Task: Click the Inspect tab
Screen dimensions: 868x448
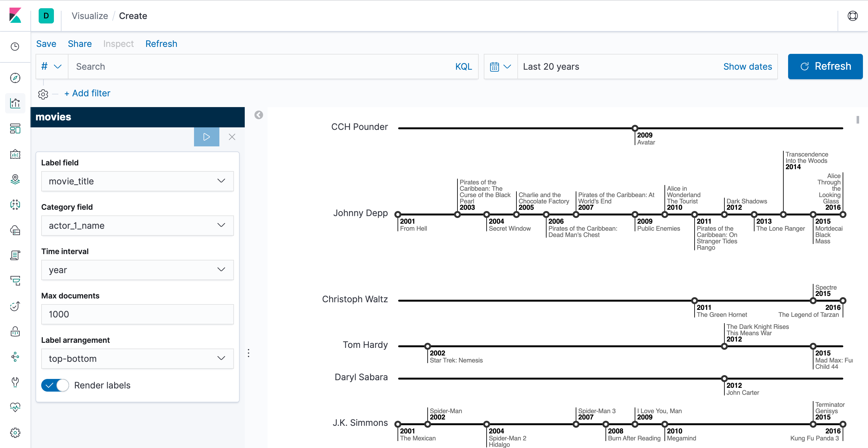Action: click(118, 43)
